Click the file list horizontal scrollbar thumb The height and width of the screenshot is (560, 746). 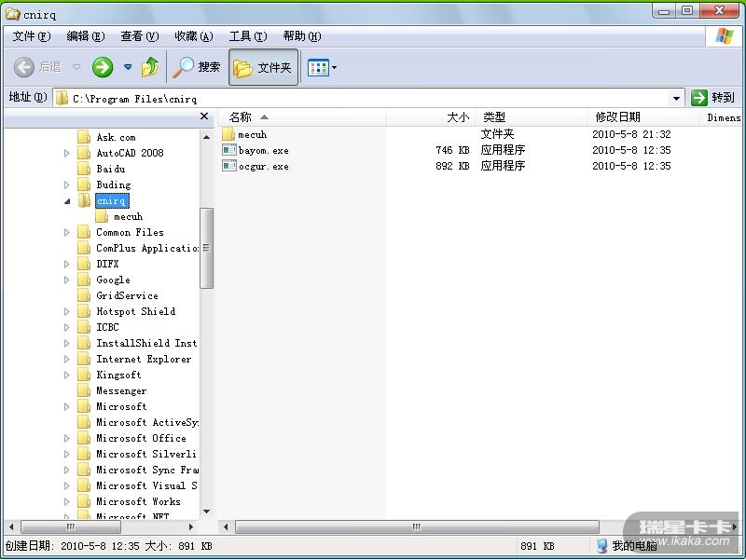pos(417,526)
